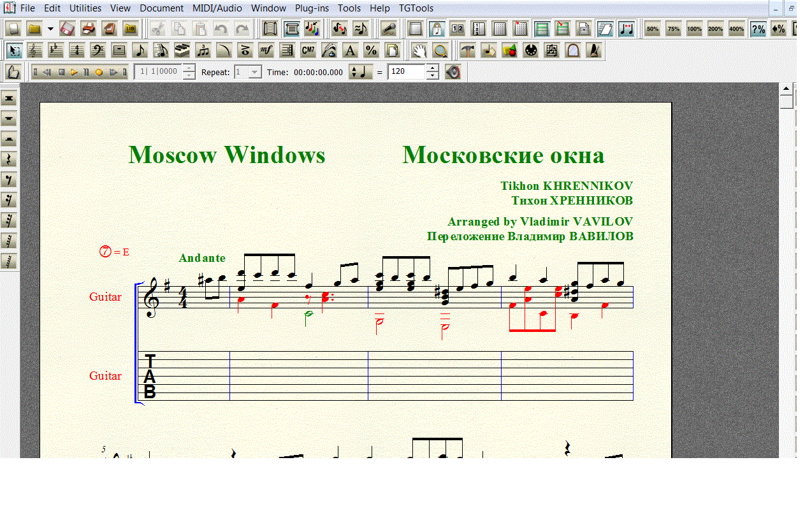812x518 pixels.
Task: Select the Hand Grabber tool
Action: tap(418, 50)
